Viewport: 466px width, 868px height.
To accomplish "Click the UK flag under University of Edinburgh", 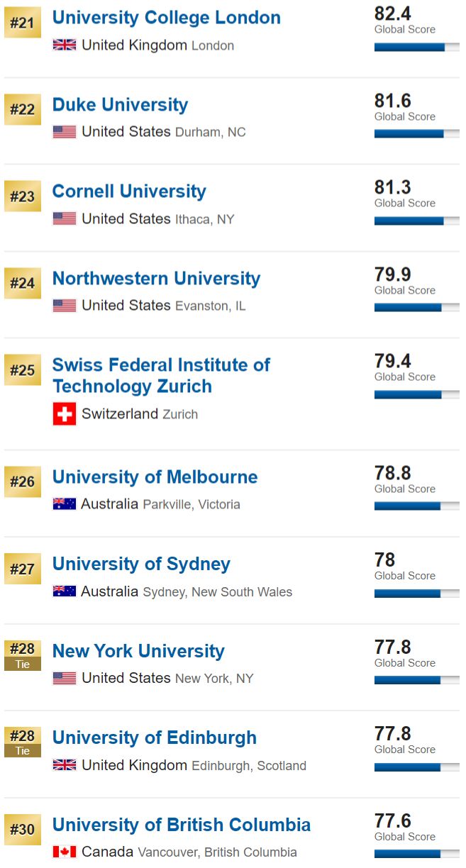I will coord(65,765).
